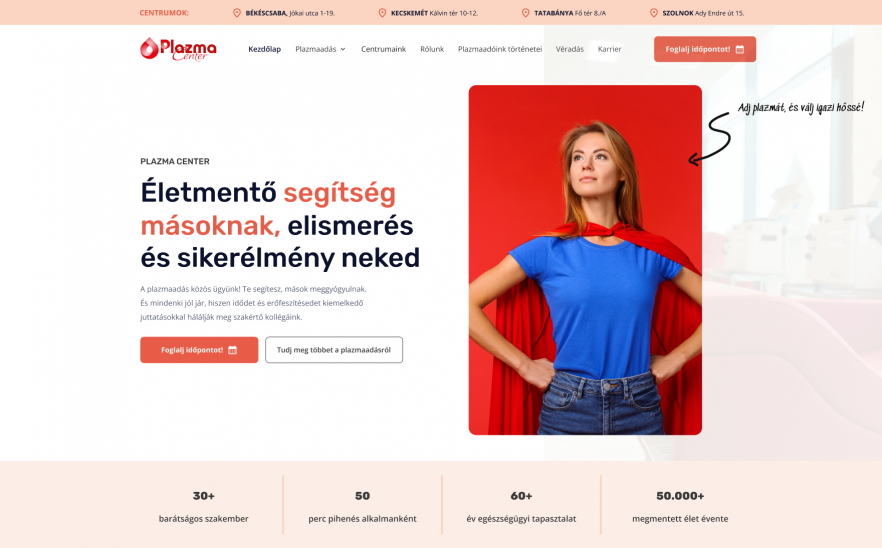The image size is (882, 548).
Task: Click the calendar icon in header booking button
Action: (740, 50)
